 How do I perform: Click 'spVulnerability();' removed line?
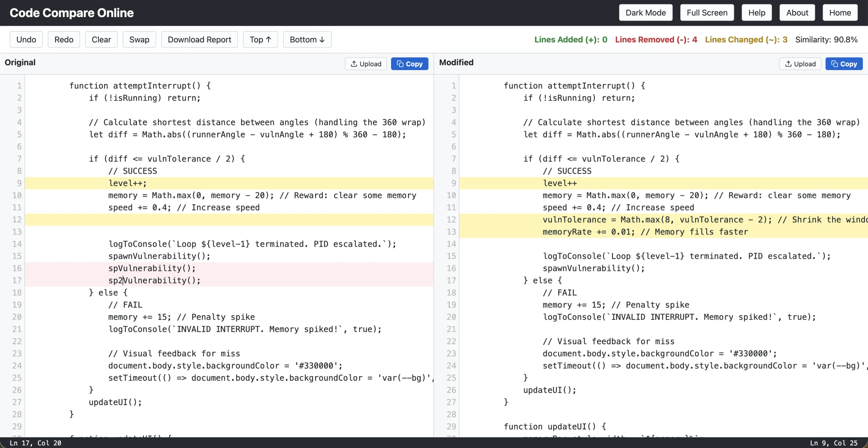[152, 268]
